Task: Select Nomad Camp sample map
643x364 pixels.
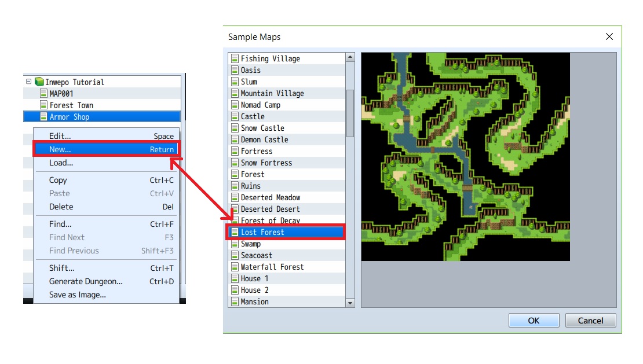Action: [x=287, y=105]
